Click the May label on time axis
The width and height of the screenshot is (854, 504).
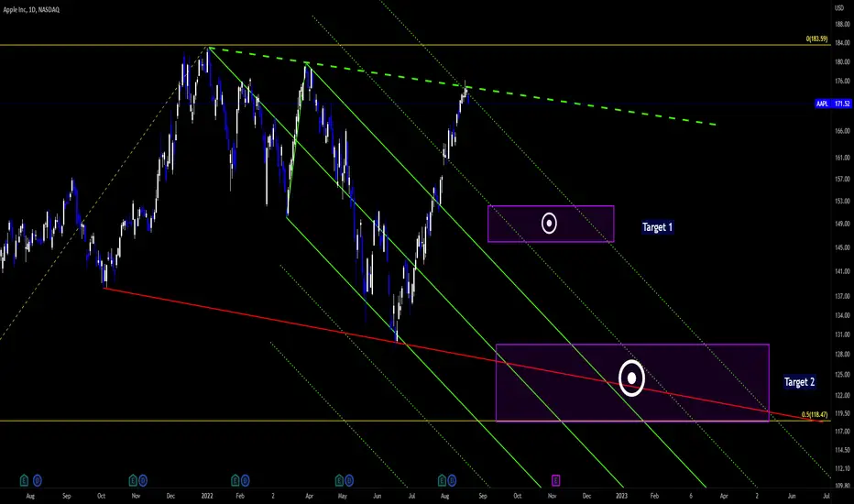(342, 496)
